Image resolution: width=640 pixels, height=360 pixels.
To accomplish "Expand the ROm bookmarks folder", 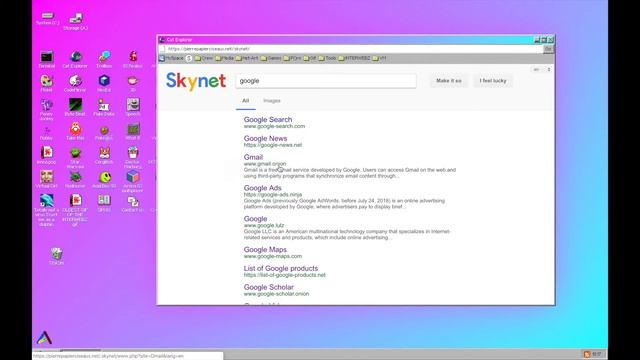I will click(292, 58).
